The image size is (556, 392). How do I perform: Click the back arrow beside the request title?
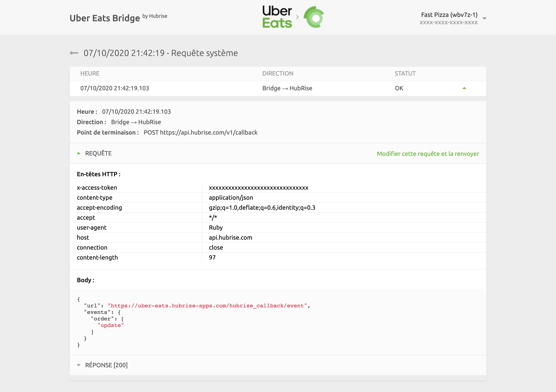74,53
